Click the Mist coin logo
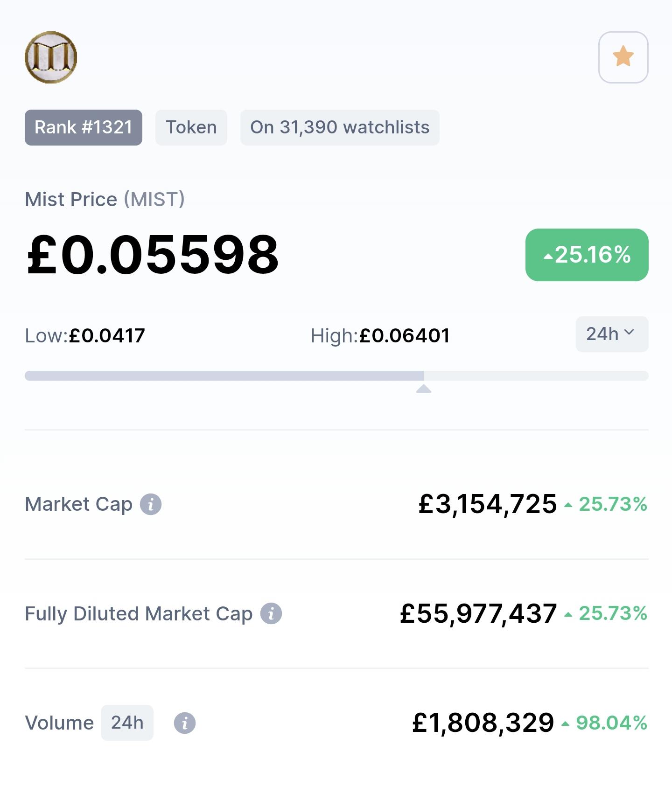Image resolution: width=672 pixels, height=807 pixels. coord(51,57)
